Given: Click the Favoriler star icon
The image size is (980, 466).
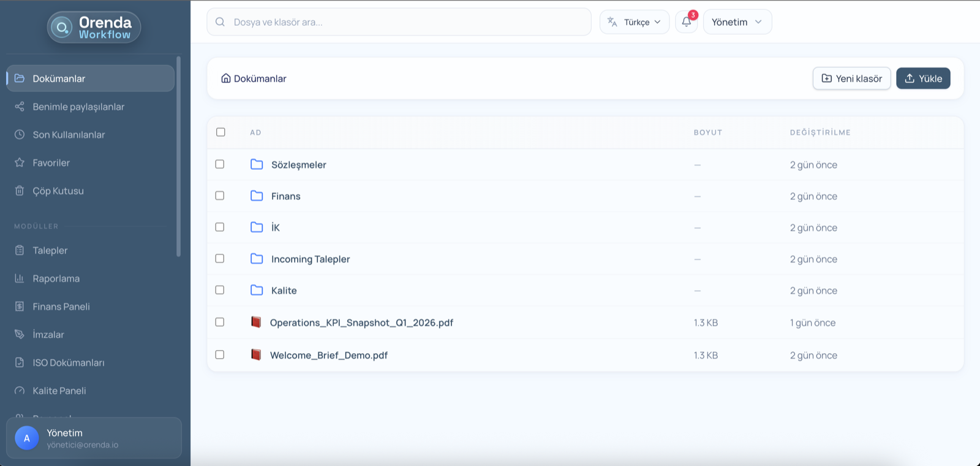Looking at the screenshot, I should (x=20, y=162).
